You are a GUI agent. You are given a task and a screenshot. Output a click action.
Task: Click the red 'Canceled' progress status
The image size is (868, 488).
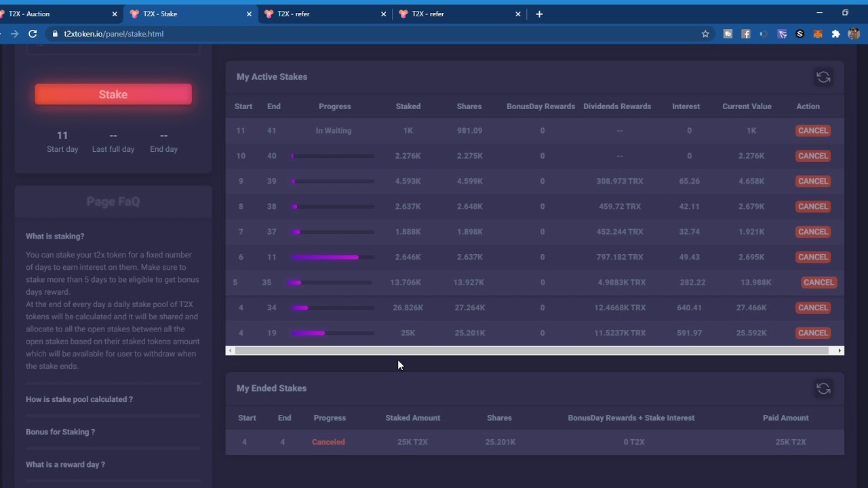(328, 442)
